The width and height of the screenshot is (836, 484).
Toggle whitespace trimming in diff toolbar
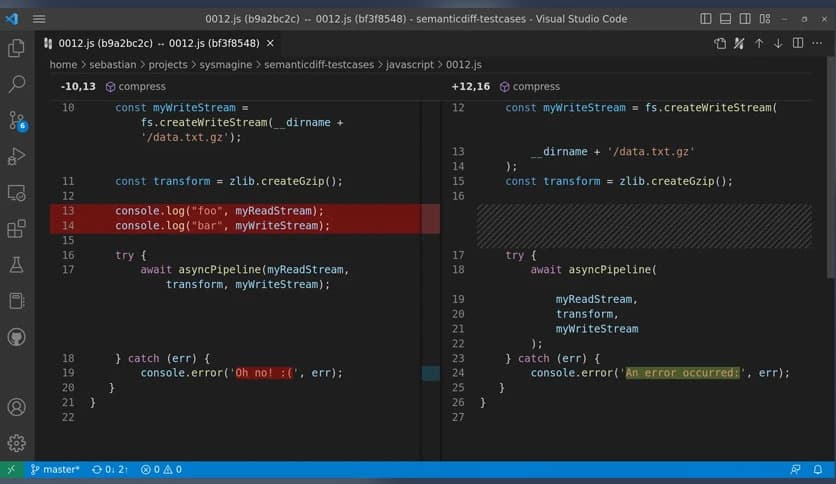pos(739,43)
